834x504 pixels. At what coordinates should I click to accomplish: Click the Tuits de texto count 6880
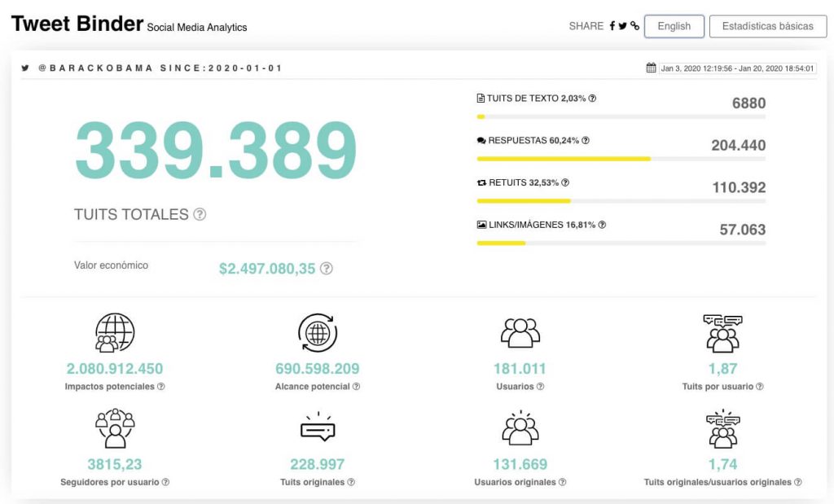click(749, 103)
